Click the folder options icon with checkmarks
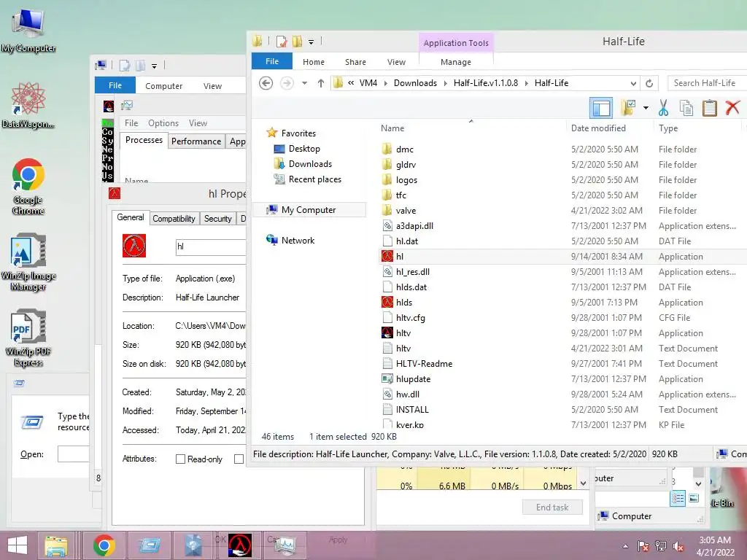Screen dimensions: 747x560 point(628,108)
